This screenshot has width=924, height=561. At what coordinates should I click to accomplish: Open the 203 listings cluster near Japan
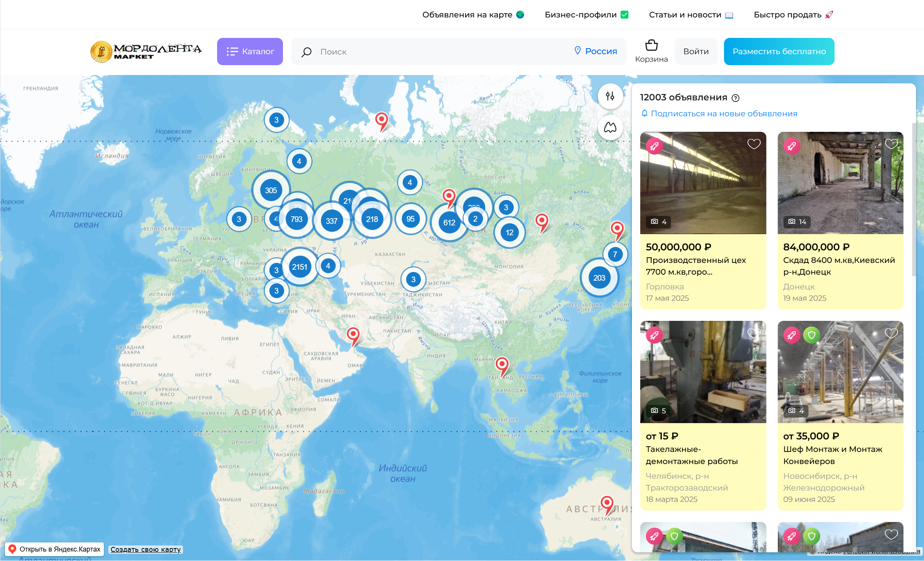(x=599, y=278)
